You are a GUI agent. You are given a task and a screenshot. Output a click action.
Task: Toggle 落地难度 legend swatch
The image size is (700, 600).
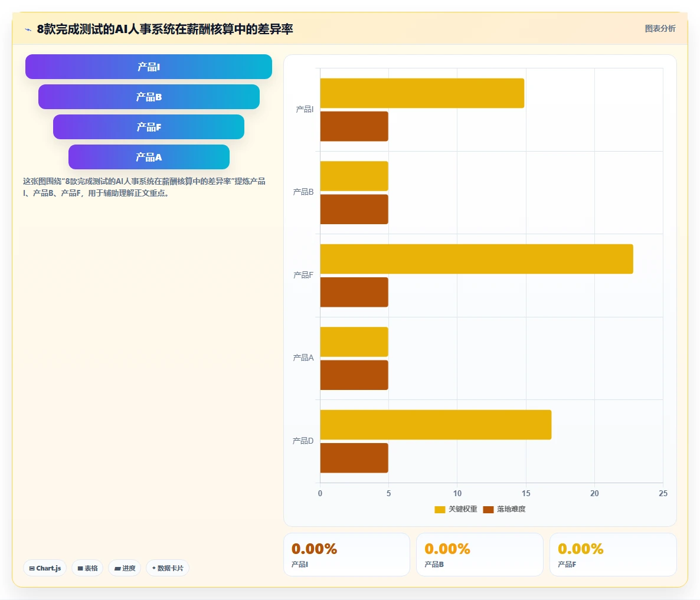coord(488,510)
